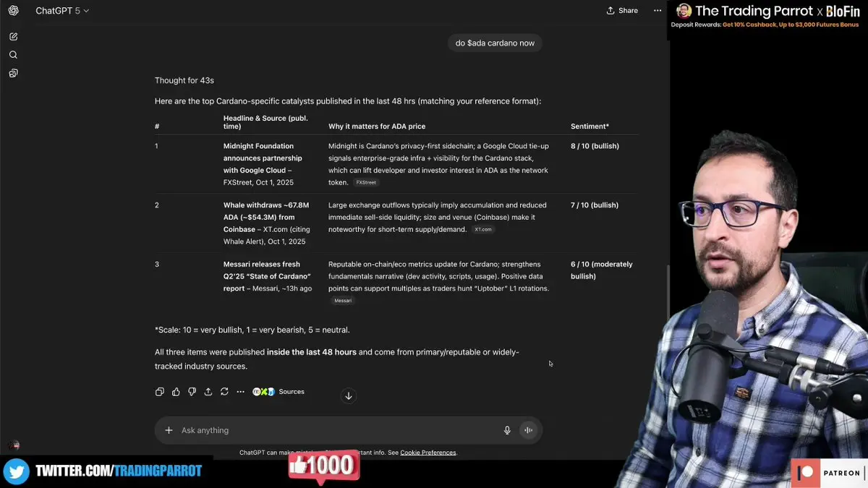Click the share/upload icon under response
The width and height of the screenshot is (868, 488).
pyautogui.click(x=208, y=392)
